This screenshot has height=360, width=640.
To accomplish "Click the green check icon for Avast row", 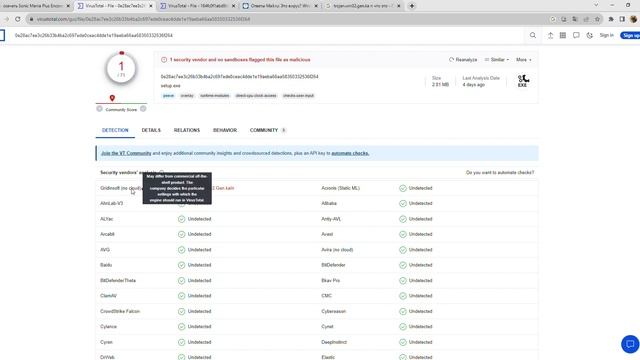I will pyautogui.click(x=403, y=234).
